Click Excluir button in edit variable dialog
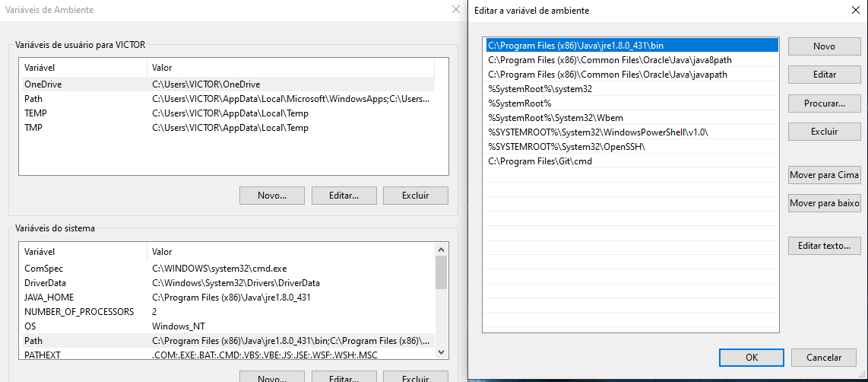This screenshot has height=382, width=868. tap(824, 132)
